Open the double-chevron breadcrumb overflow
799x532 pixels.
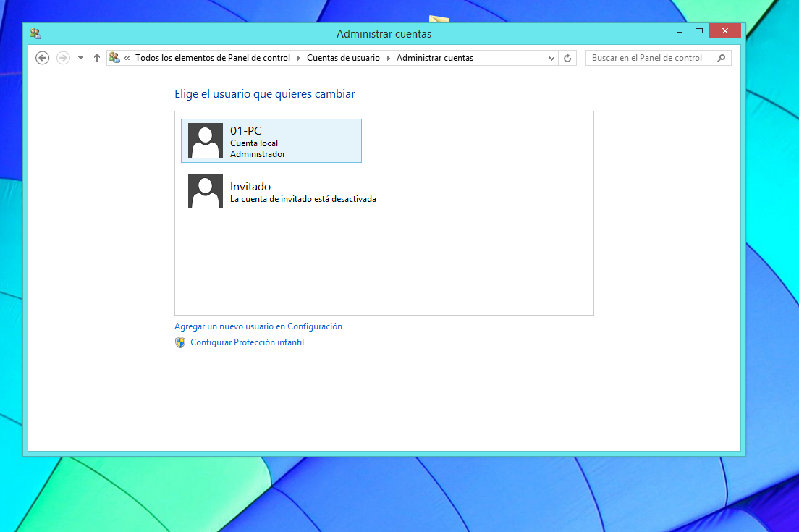[x=127, y=58]
